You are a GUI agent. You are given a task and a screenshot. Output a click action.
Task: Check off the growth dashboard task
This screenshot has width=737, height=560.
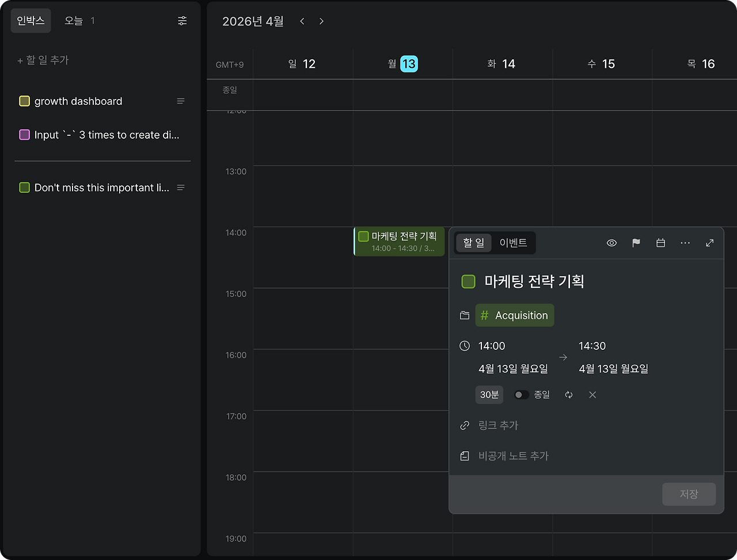click(25, 101)
